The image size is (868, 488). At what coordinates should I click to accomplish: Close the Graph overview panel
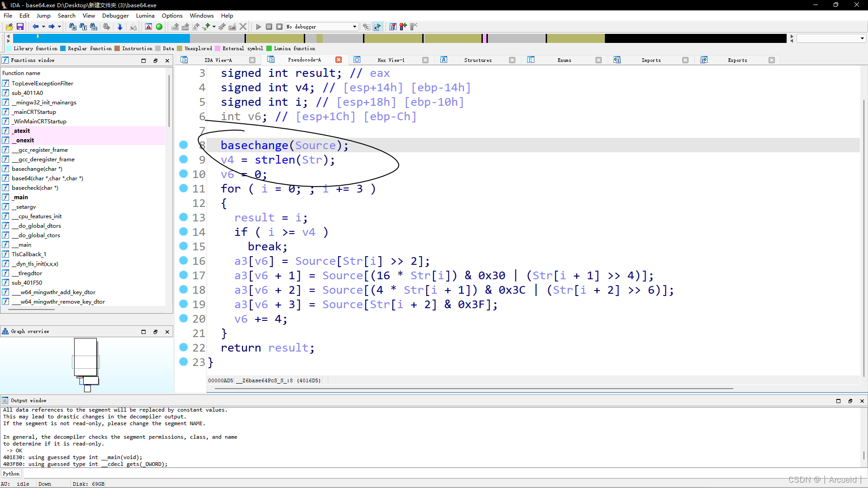click(167, 332)
